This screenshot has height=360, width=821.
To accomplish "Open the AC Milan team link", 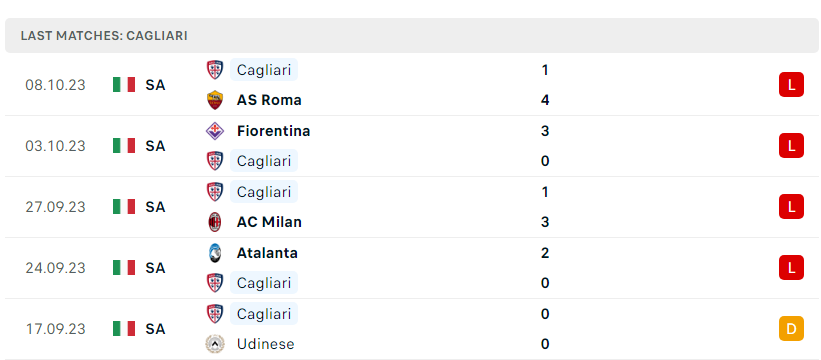I will point(269,222).
